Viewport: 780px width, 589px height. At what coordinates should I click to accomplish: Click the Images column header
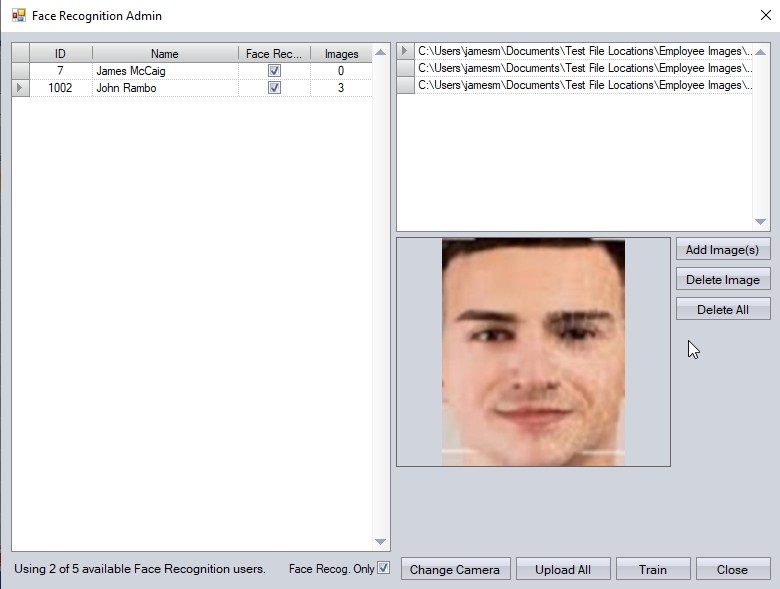pos(341,54)
